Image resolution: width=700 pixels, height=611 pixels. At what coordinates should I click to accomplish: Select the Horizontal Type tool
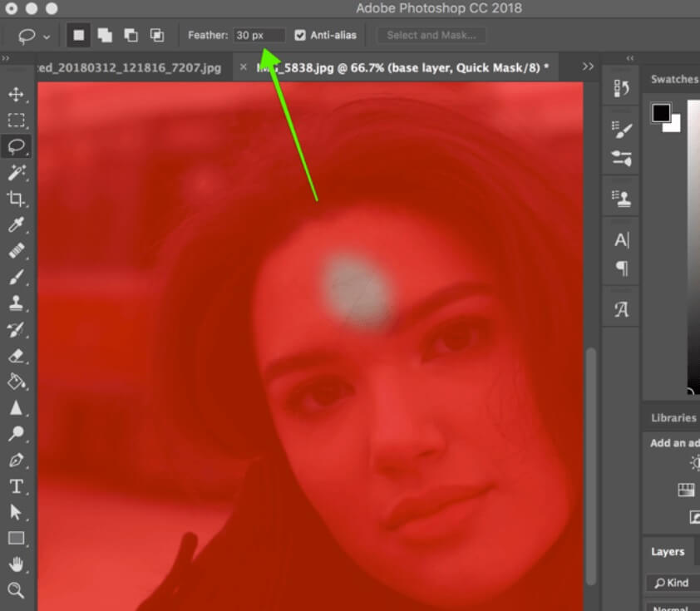[x=16, y=486]
